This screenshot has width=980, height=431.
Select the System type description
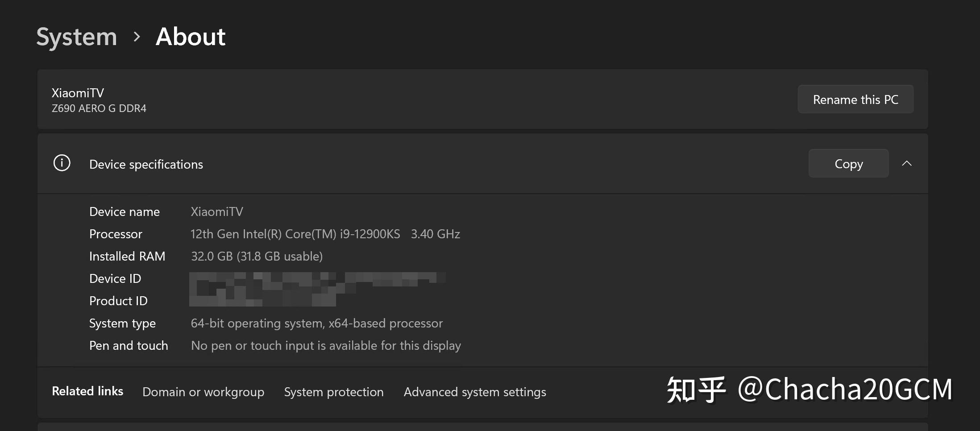click(x=317, y=323)
